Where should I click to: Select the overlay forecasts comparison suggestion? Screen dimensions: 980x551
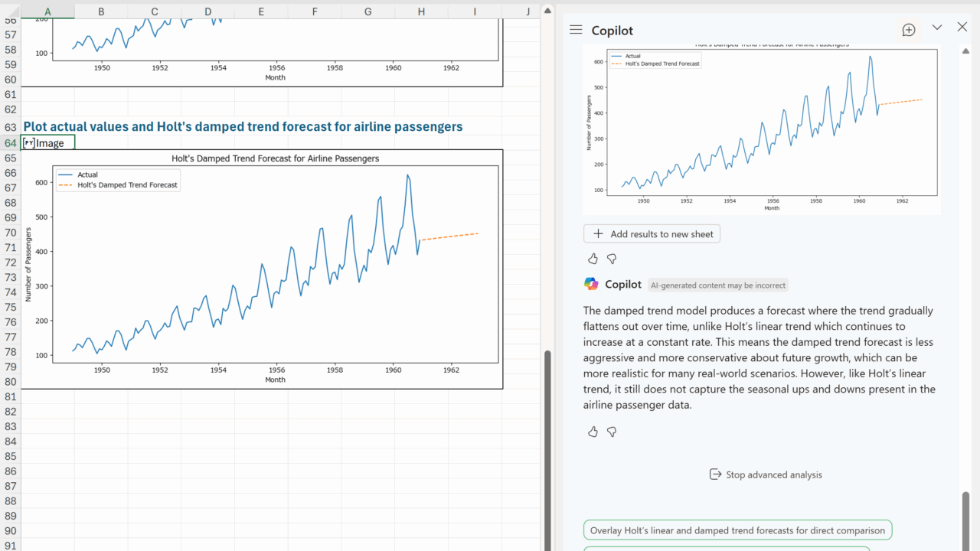(x=737, y=530)
